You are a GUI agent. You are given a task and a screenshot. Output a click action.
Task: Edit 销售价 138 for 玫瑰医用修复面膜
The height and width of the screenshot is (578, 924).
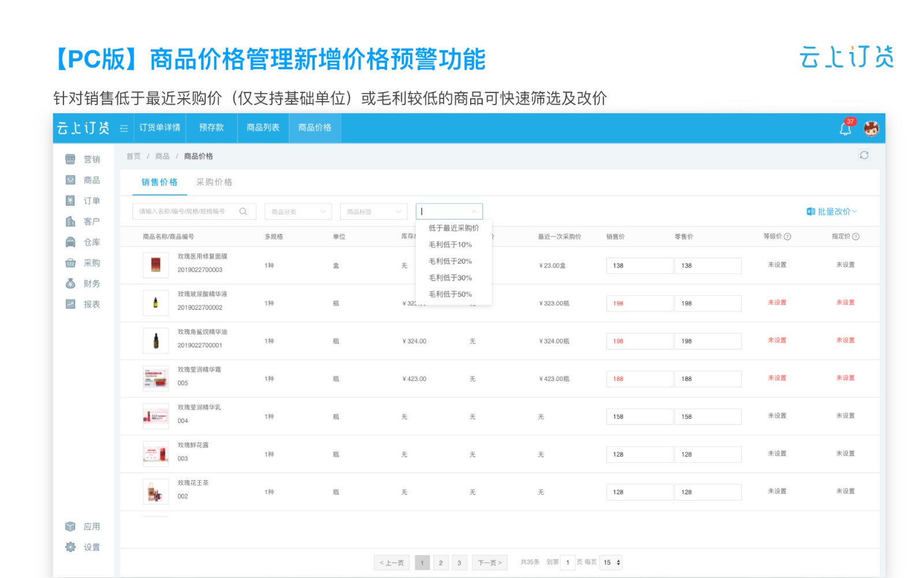click(639, 266)
